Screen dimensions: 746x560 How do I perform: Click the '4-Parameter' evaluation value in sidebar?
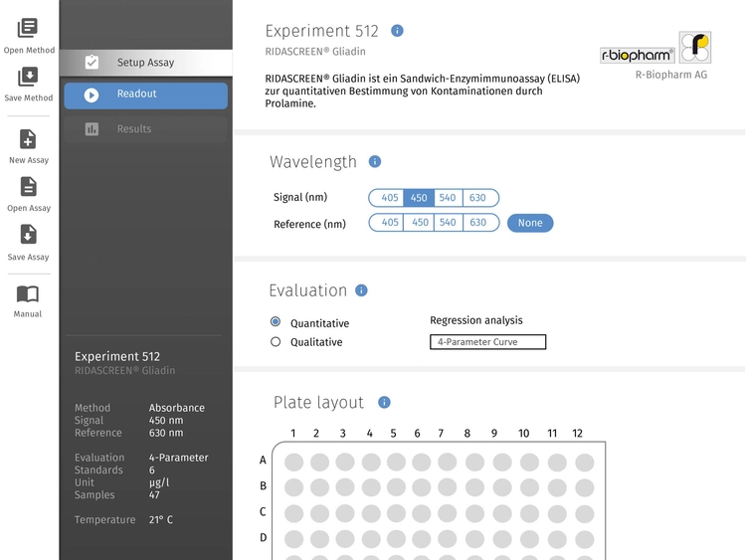[178, 458]
